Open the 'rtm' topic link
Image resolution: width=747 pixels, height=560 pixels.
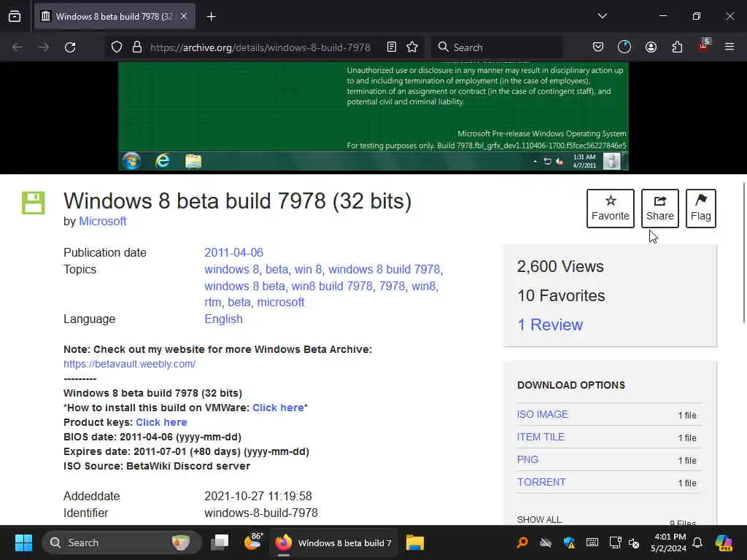[x=212, y=303]
